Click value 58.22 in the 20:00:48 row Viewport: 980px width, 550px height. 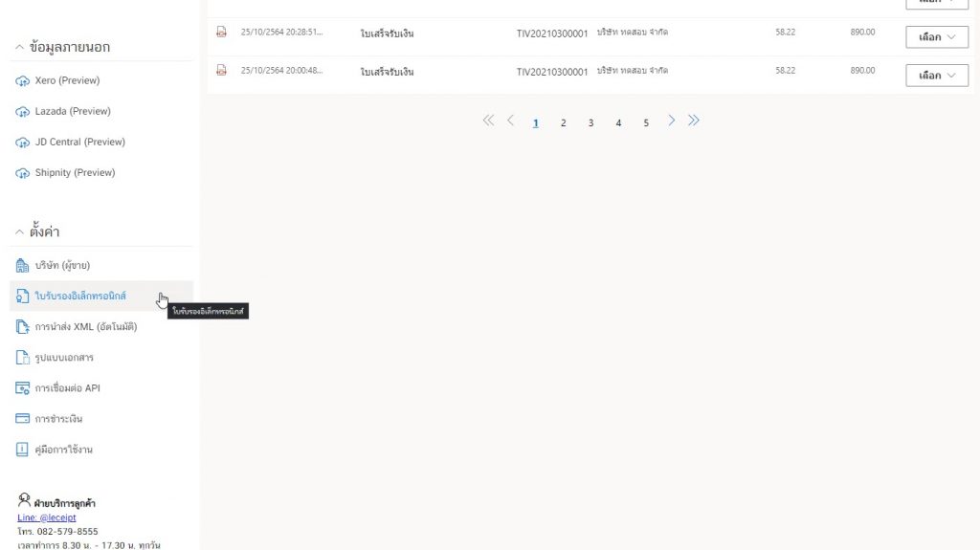786,70
